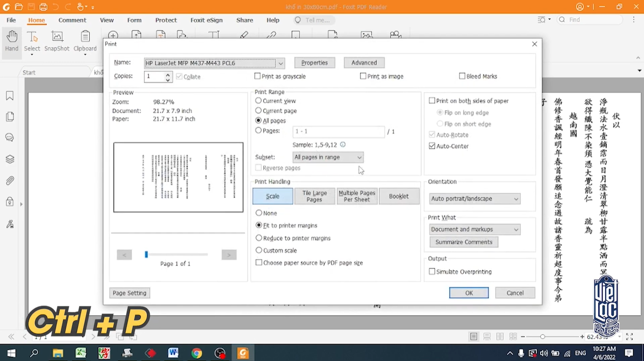Show the Layers panel in sidebar

pyautogui.click(x=10, y=159)
